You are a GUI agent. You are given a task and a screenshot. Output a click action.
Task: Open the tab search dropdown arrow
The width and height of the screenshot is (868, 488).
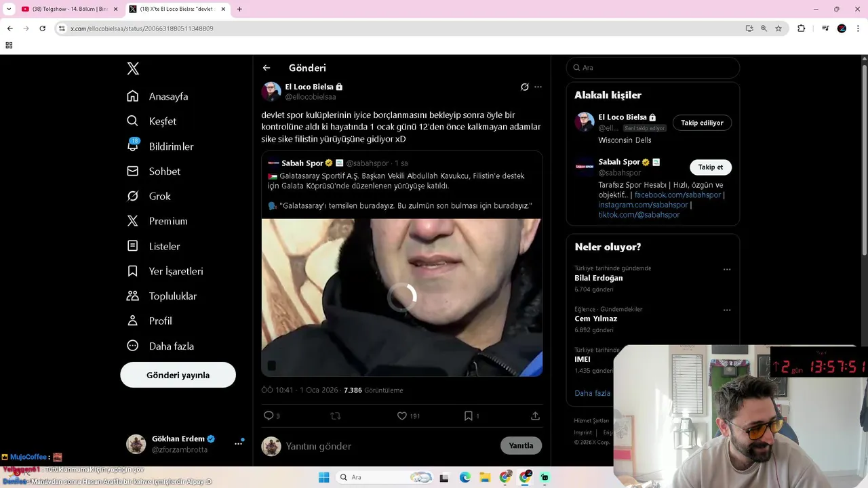pos(8,9)
